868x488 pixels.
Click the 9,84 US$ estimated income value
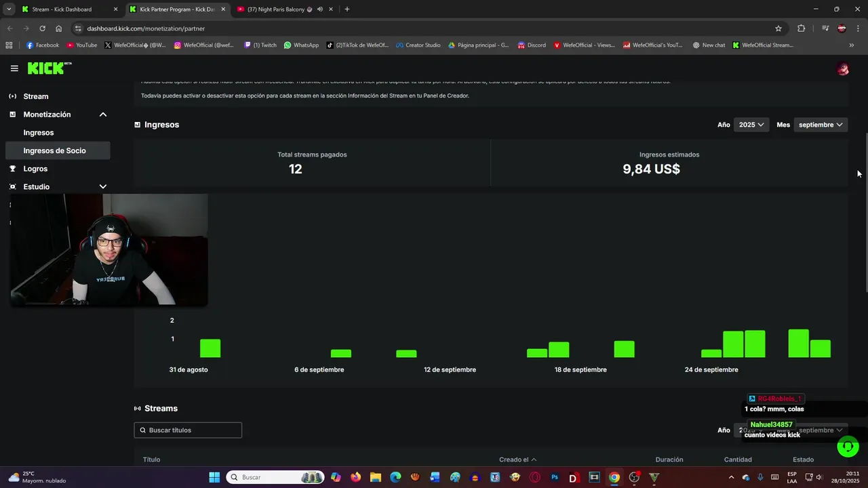pyautogui.click(x=652, y=169)
